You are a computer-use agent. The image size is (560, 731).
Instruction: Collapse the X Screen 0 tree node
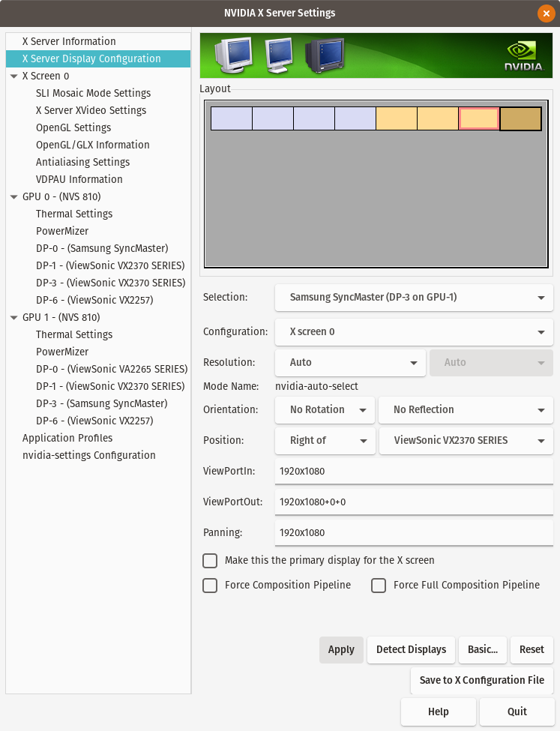(14, 76)
